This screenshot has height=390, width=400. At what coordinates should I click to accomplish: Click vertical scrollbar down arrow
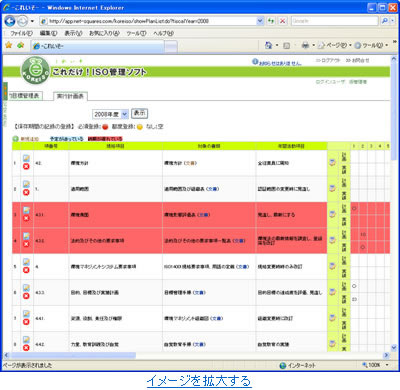pos(393,347)
